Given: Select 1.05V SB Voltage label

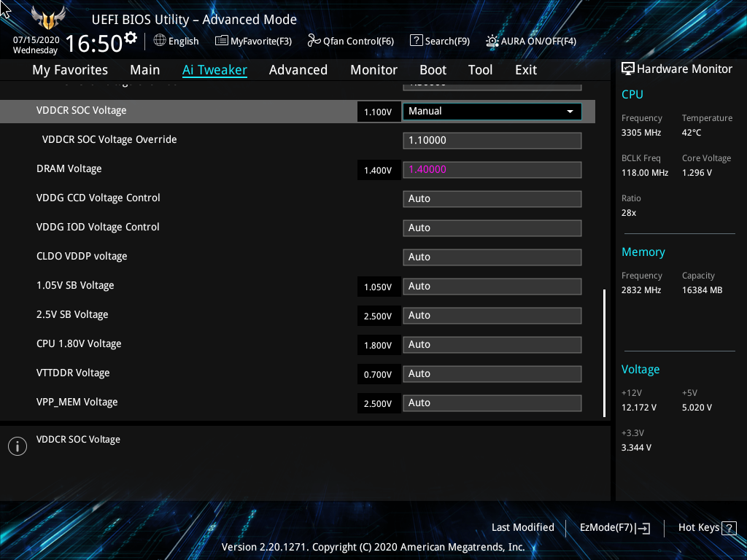Looking at the screenshot, I should (x=75, y=285).
